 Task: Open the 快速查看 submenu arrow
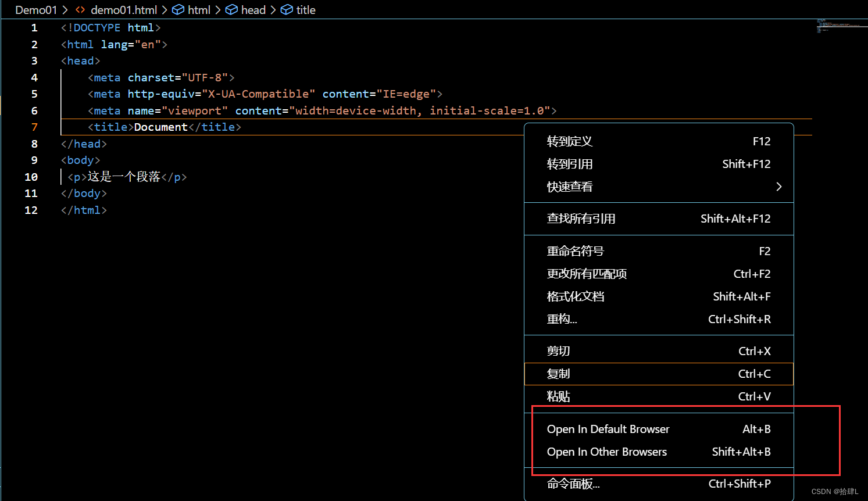[779, 187]
